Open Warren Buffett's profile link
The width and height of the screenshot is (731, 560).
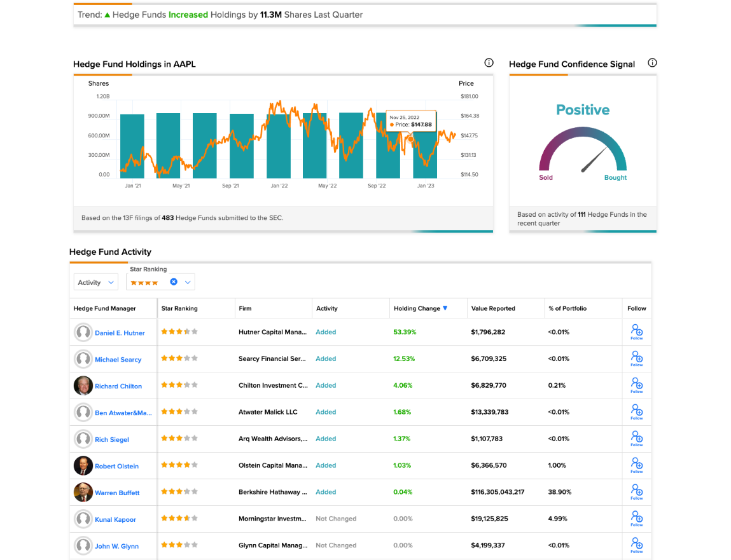[117, 493]
